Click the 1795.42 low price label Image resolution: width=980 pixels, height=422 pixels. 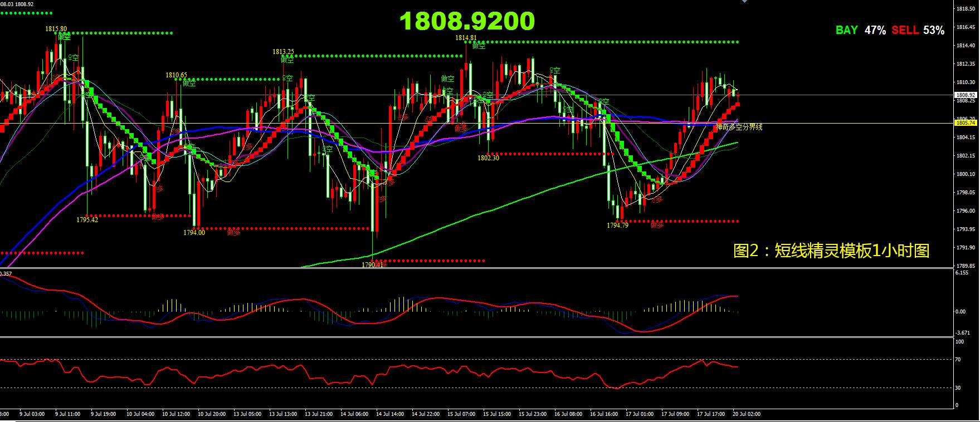tap(87, 220)
